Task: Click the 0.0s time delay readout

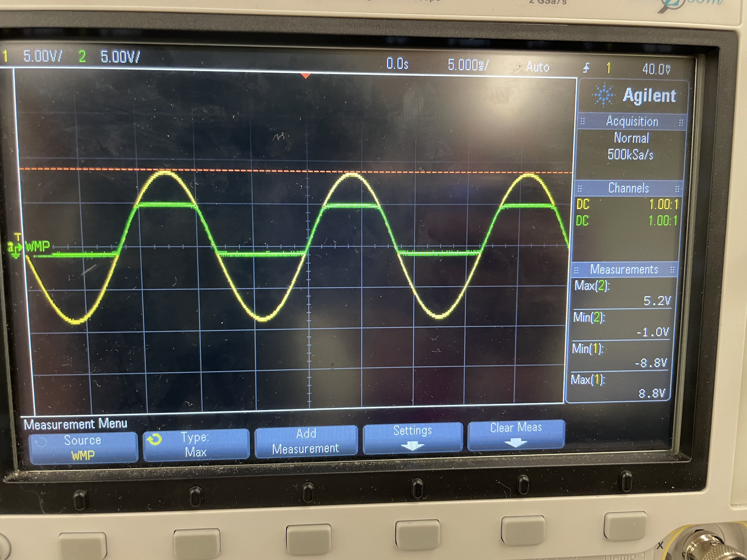Action: click(397, 64)
